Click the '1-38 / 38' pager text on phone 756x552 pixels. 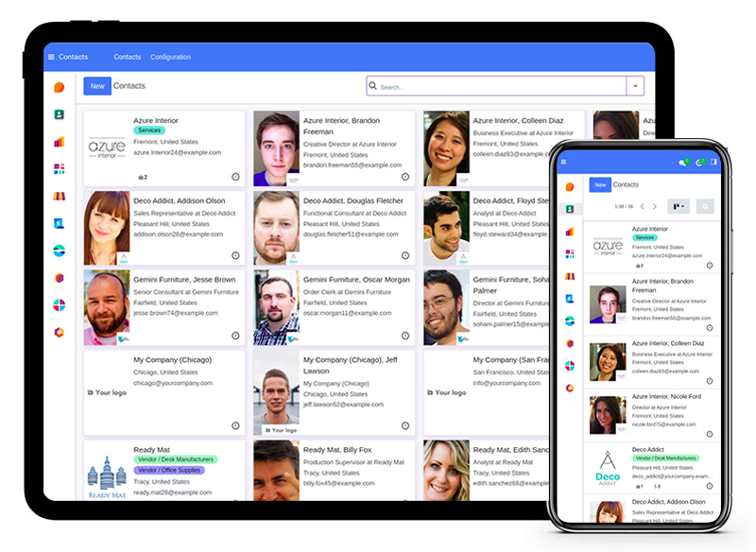tap(624, 206)
